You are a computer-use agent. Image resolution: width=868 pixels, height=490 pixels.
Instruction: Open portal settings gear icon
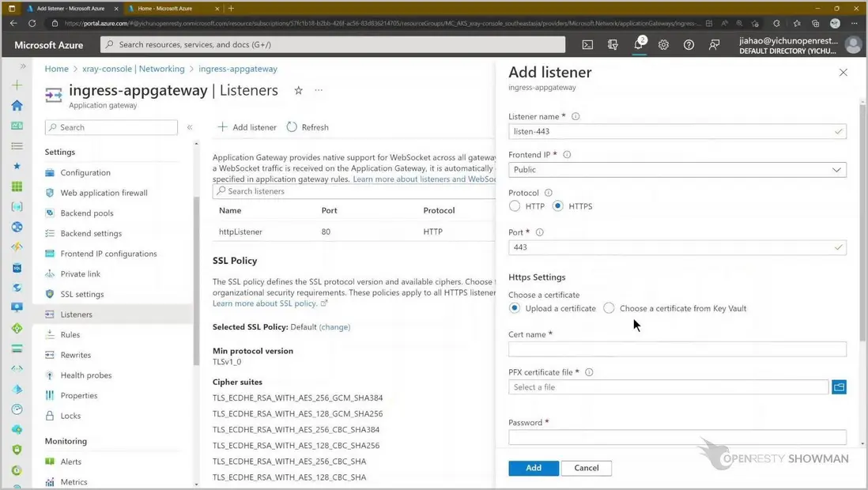[663, 45]
